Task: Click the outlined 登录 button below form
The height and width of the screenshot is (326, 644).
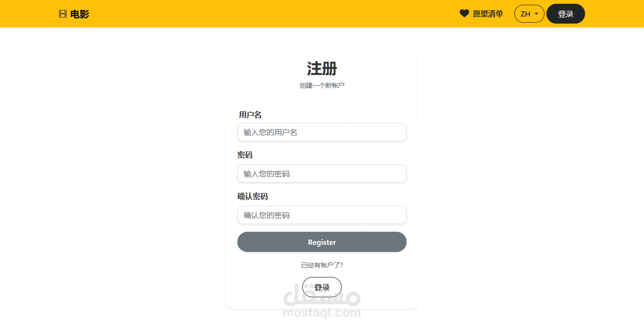Action: (x=322, y=287)
